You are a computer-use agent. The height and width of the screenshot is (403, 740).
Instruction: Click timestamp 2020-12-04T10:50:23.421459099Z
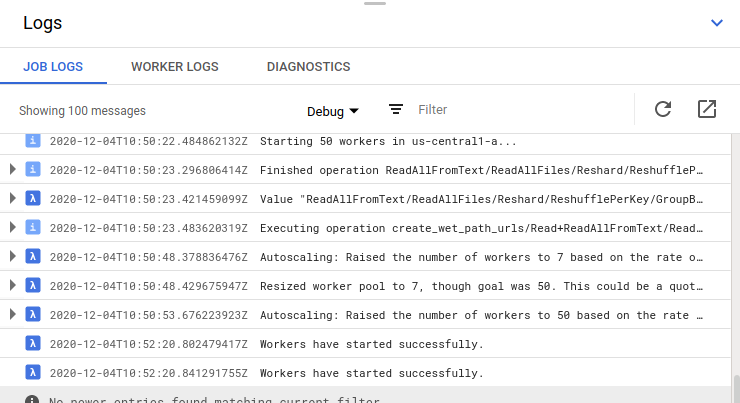(x=149, y=199)
